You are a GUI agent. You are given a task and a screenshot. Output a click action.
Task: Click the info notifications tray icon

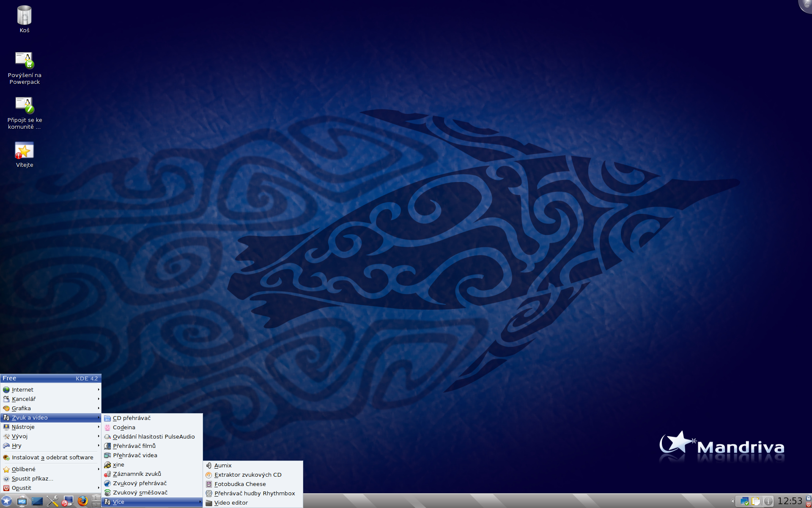[x=768, y=501]
